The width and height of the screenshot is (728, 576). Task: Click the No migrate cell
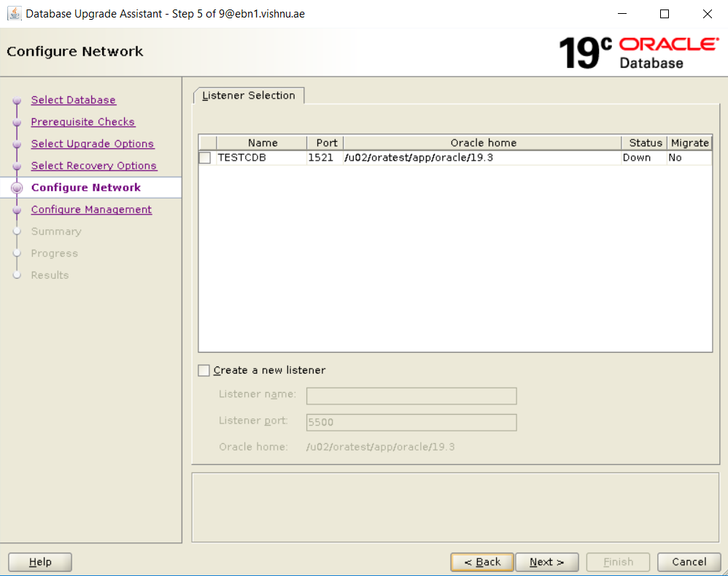coord(689,158)
